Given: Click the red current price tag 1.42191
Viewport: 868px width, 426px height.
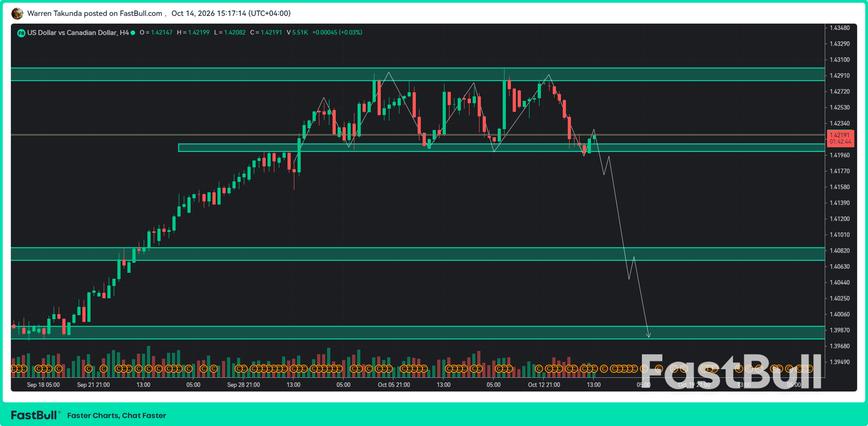Looking at the screenshot, I should point(840,138).
